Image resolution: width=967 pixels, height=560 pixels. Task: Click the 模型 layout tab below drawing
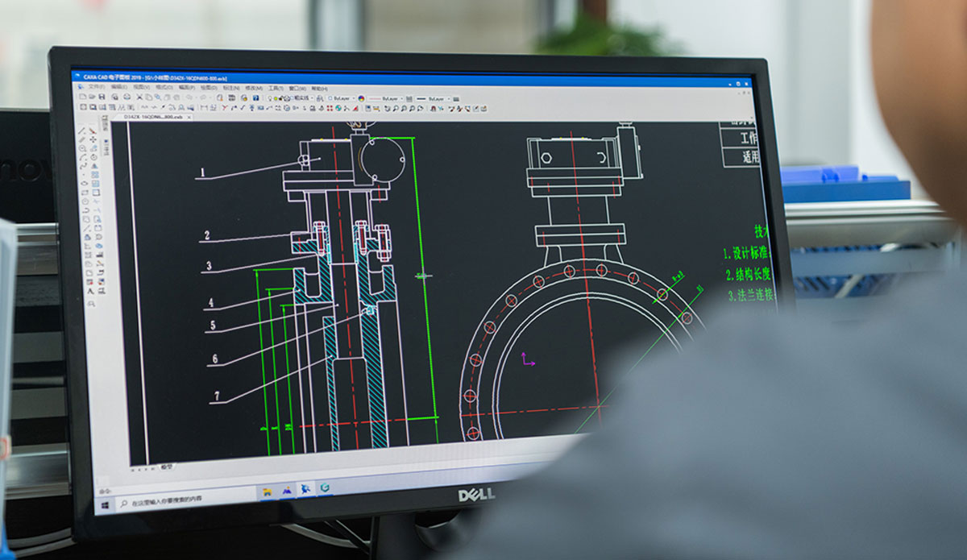click(168, 467)
